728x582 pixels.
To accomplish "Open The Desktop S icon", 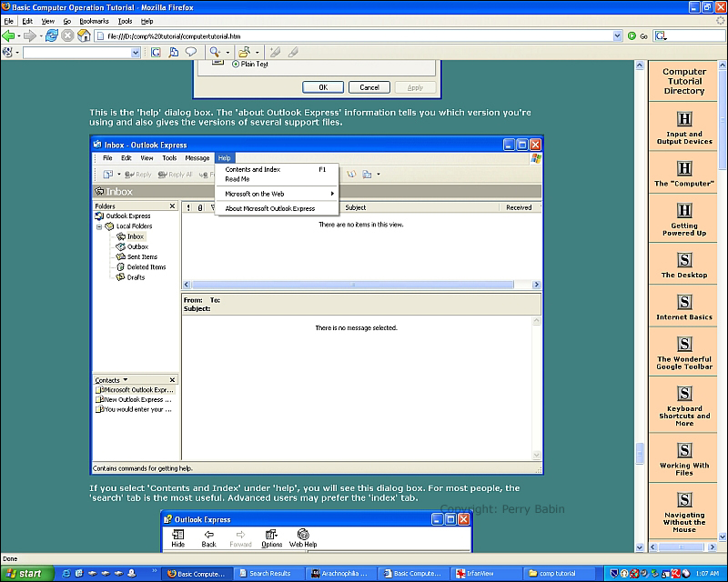I will click(x=684, y=259).
